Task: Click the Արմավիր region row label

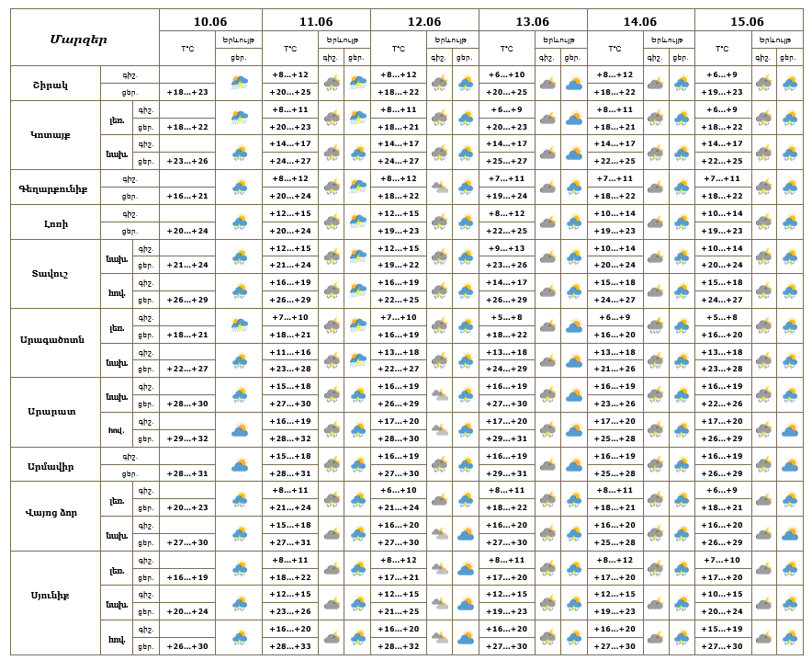Action: click(x=51, y=466)
